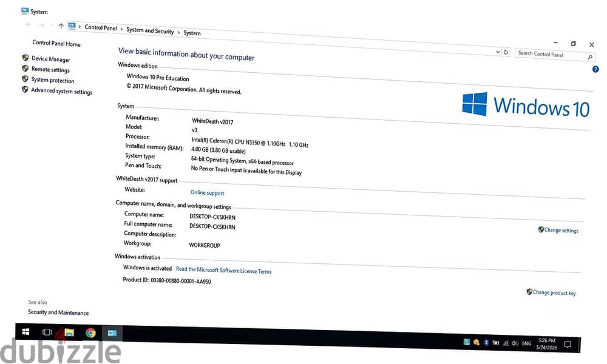Image resolution: width=607 pixels, height=364 pixels.
Task: Open File Explorer from the taskbar
Action: pos(69,332)
